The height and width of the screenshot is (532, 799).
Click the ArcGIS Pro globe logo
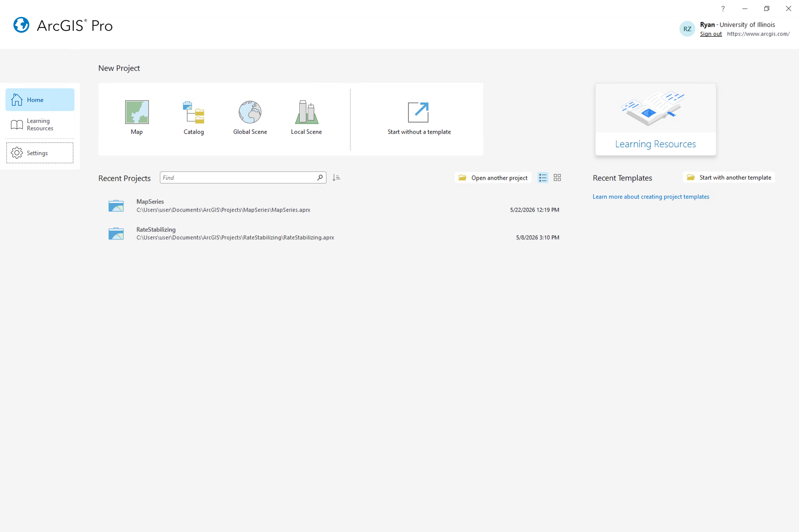(21, 25)
